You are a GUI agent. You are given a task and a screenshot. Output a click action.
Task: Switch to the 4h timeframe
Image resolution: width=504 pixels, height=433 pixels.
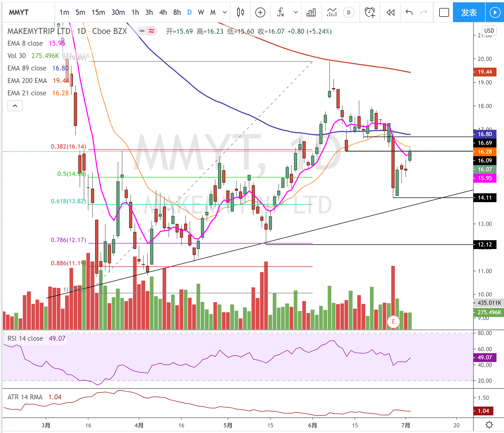coord(163,12)
